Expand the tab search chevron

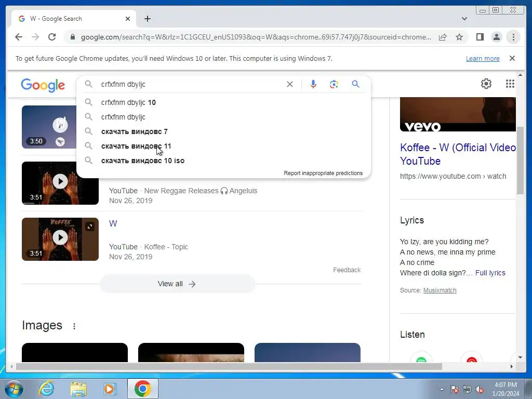tap(464, 19)
